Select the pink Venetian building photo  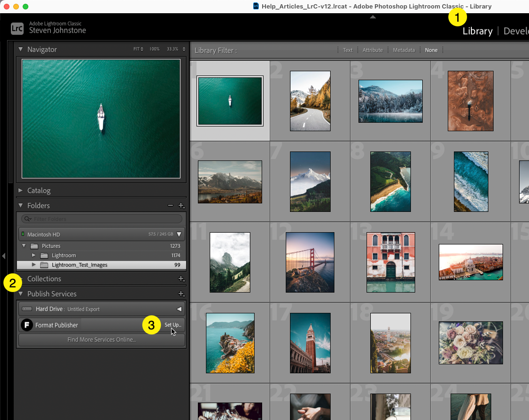(391, 262)
